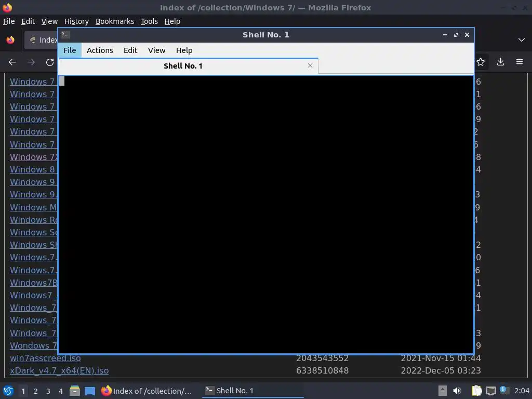Click the date 2022-Dec-05 03:23
Screen dimensions: 532x399
coord(441,370)
